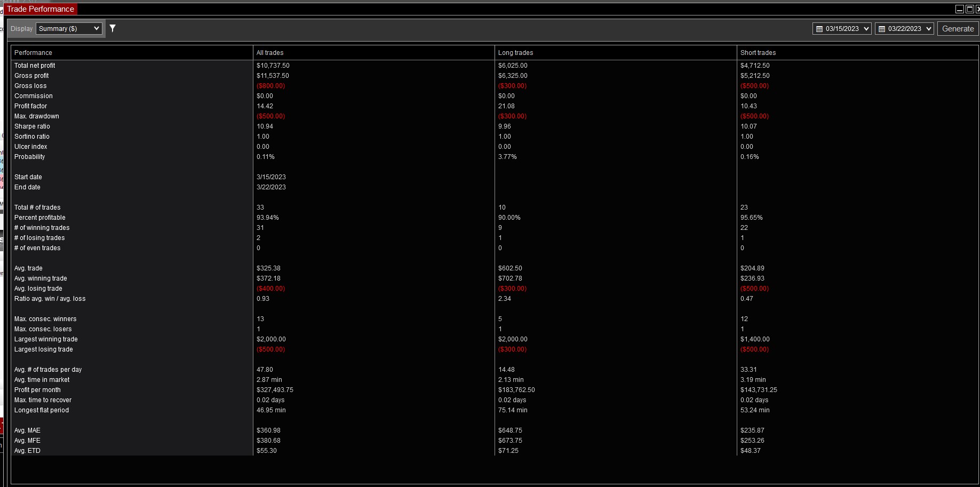This screenshot has width=980, height=487.
Task: Click the 3/15/2023 start date value
Action: (x=271, y=177)
